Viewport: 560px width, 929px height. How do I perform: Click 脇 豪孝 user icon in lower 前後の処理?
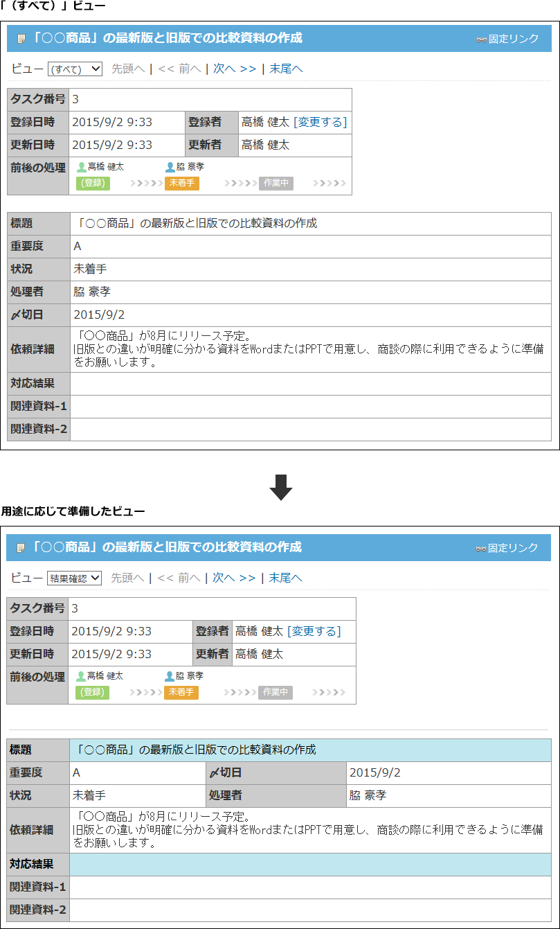point(170,676)
